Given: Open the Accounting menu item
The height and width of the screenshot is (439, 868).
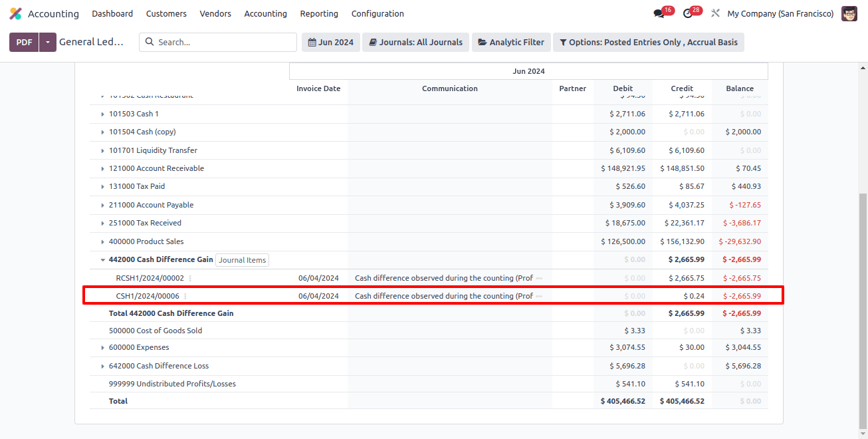Looking at the screenshot, I should pyautogui.click(x=265, y=13).
